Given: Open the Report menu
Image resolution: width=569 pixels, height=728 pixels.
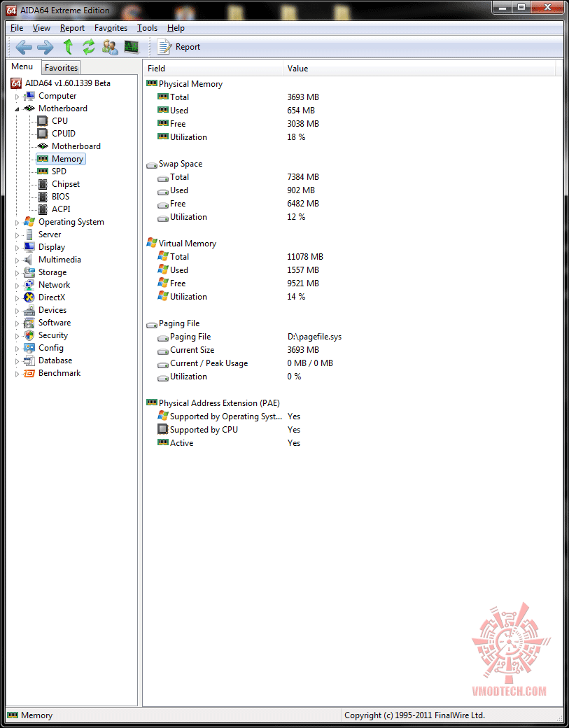Looking at the screenshot, I should click(72, 28).
